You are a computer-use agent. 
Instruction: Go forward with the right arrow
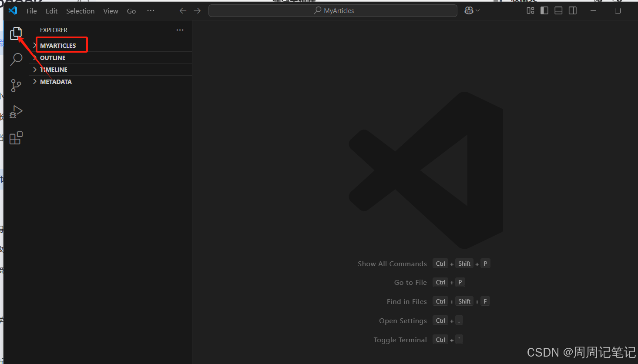pos(197,11)
